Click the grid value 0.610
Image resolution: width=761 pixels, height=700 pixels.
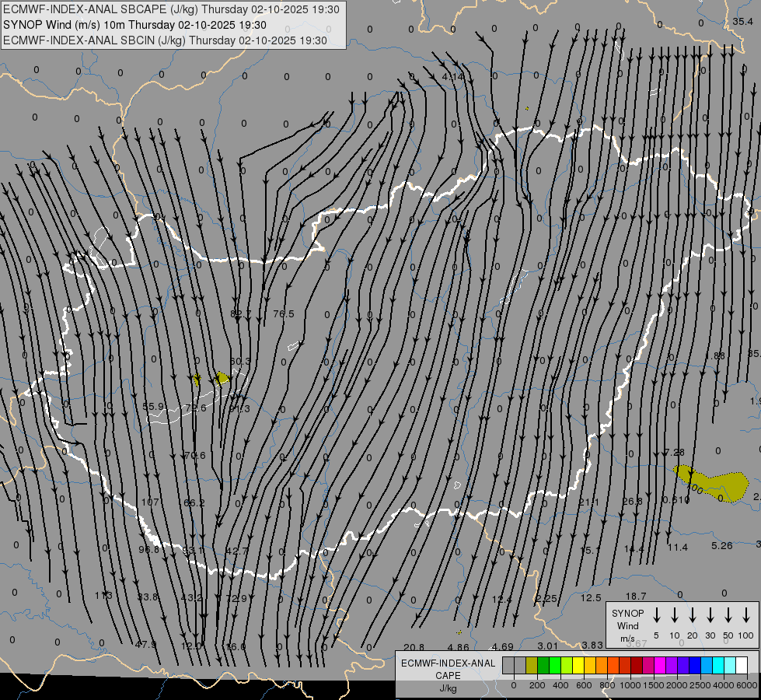click(x=676, y=500)
